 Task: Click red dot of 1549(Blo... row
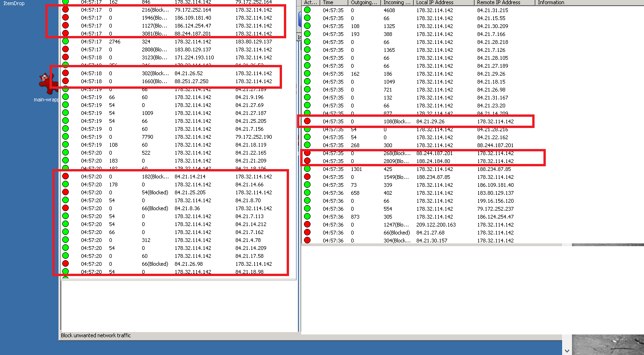pyautogui.click(x=307, y=177)
